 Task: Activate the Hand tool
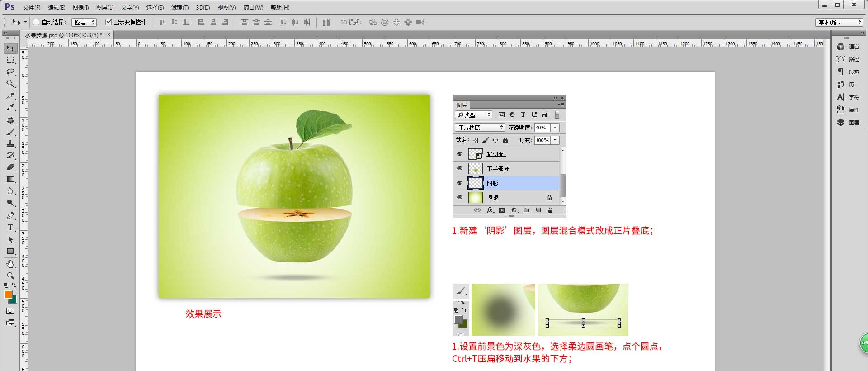click(10, 264)
